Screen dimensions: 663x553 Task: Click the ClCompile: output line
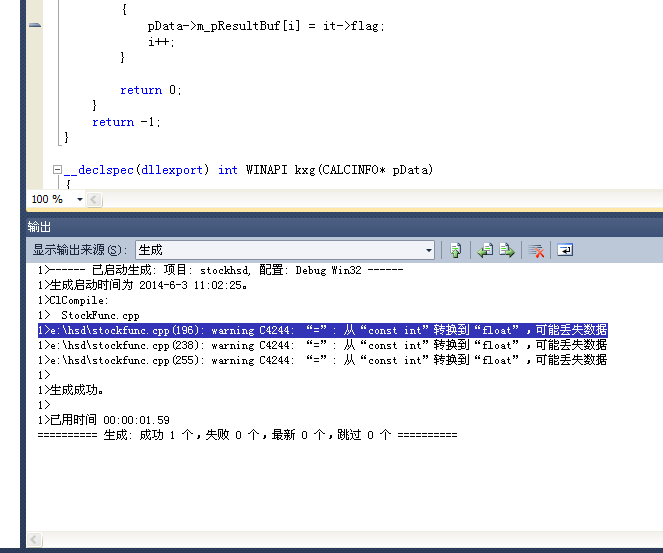[x=73, y=301]
